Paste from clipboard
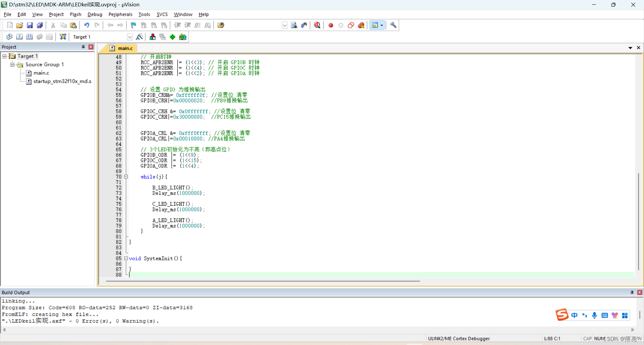The height and width of the screenshot is (345, 644). point(73,25)
